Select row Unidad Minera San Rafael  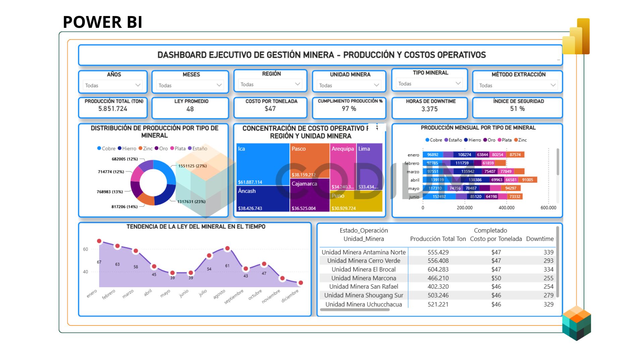coord(437,287)
